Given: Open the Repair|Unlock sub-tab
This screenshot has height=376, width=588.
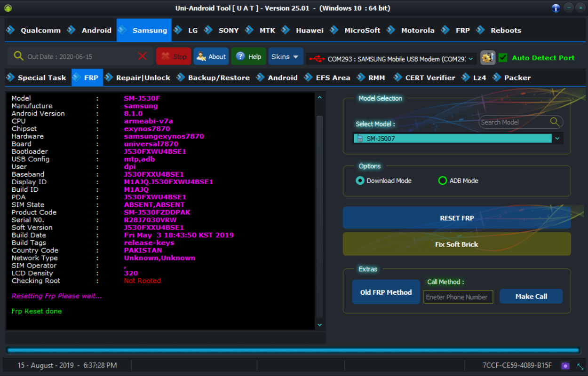Looking at the screenshot, I should tap(138, 78).
